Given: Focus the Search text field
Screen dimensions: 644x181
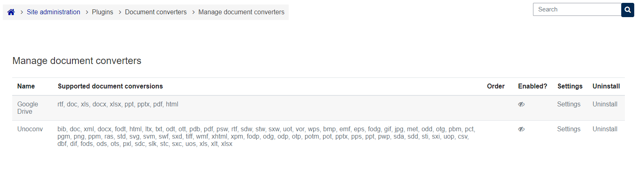Looking at the screenshot, I should click(577, 9).
